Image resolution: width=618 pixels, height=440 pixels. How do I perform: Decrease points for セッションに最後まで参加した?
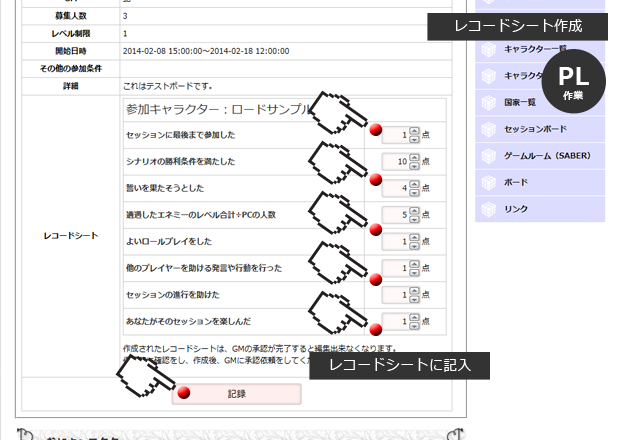tap(414, 139)
